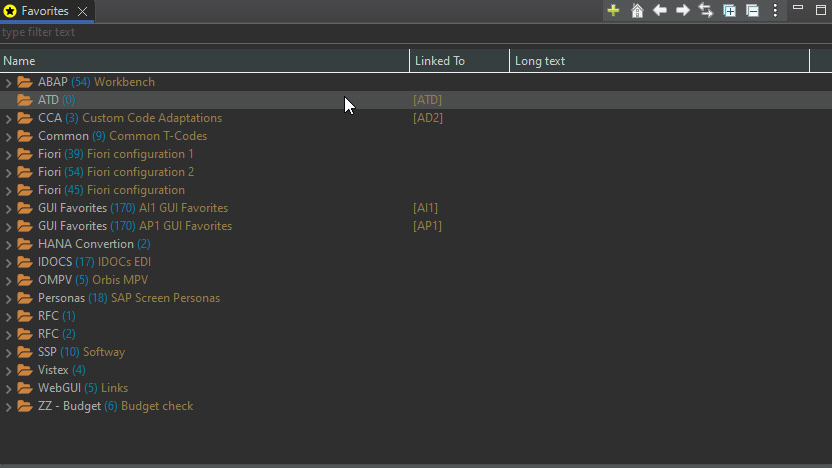The image size is (832, 468).
Task: Expand the AI1 GUI Favorites chevron
Action: coord(8,209)
